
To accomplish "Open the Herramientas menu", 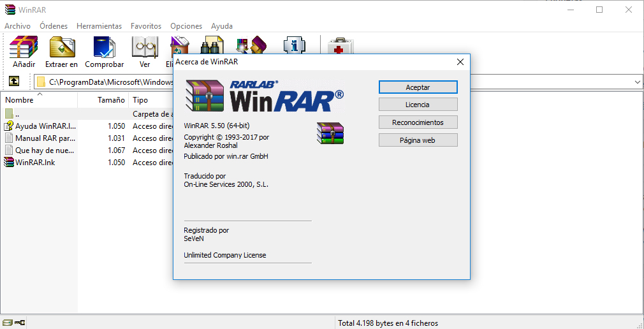I will (x=99, y=26).
